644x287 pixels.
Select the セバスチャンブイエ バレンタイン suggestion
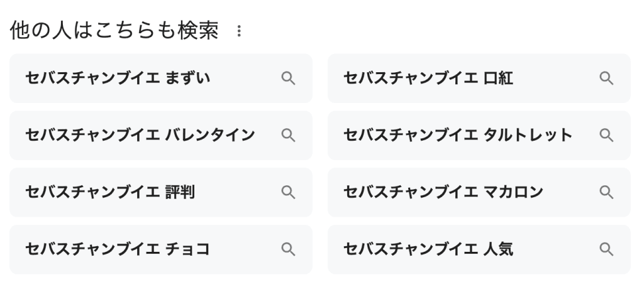pos(140,135)
